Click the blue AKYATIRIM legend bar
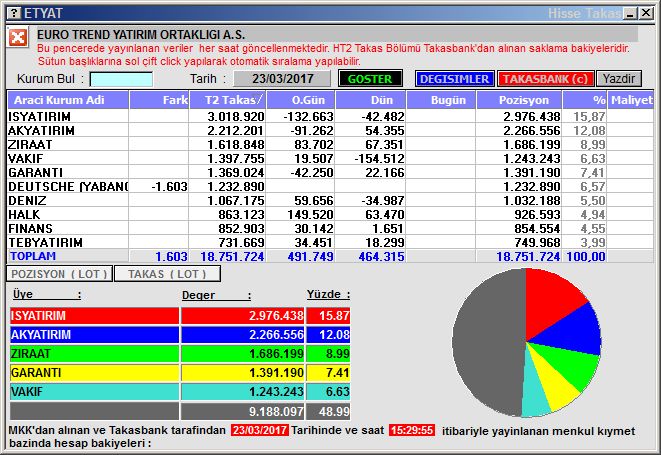 click(x=94, y=334)
